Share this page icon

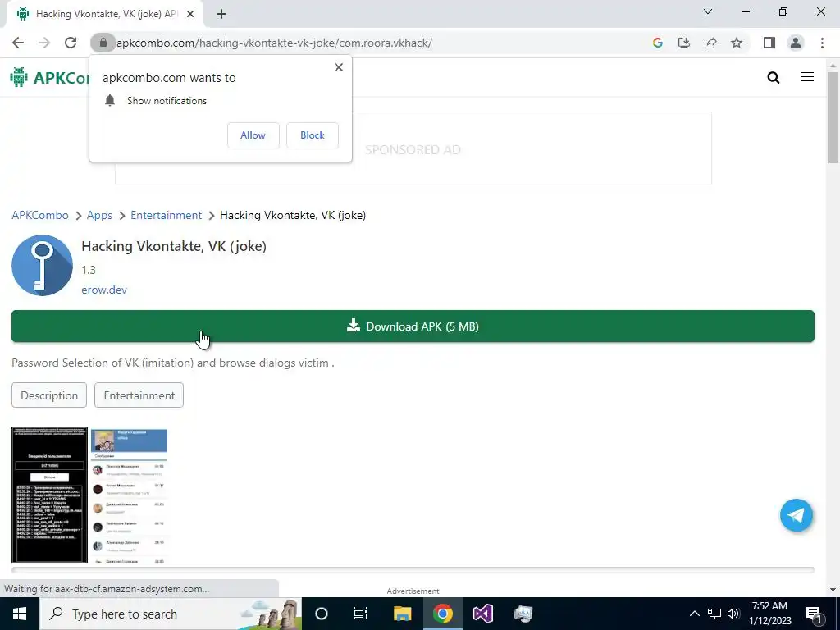[x=710, y=43]
